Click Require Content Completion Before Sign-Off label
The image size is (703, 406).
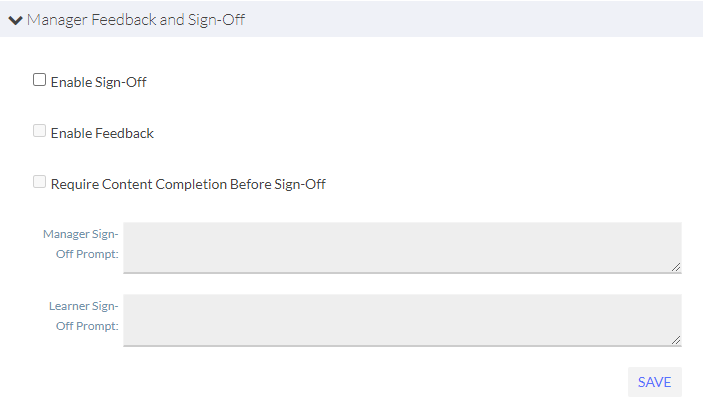[188, 184]
